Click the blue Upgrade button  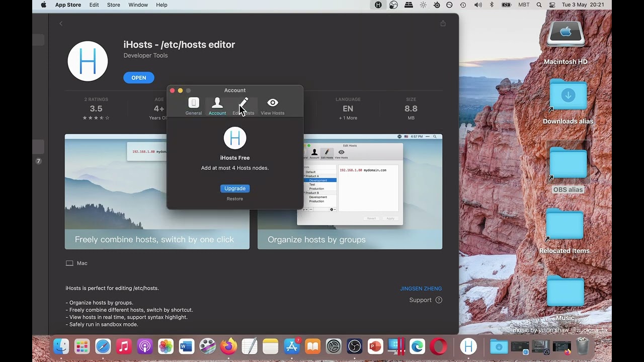(x=235, y=188)
